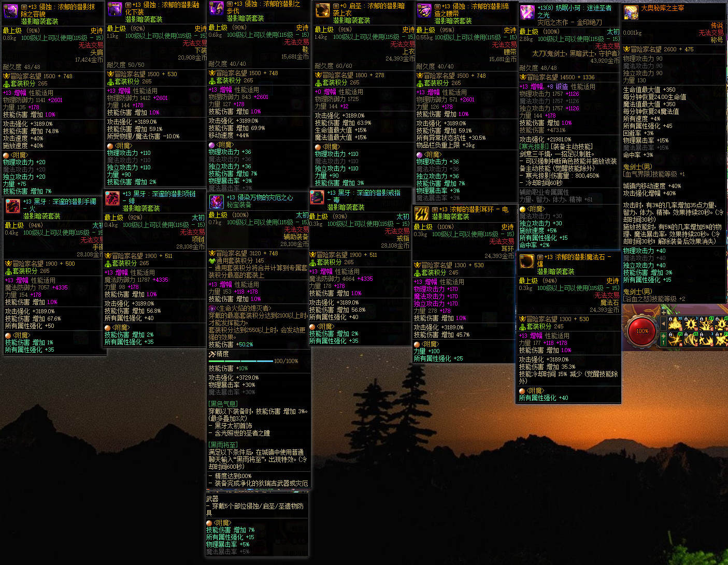
Task: Click the 深邃的潜影项链 necklace icon
Action: [x=112, y=198]
